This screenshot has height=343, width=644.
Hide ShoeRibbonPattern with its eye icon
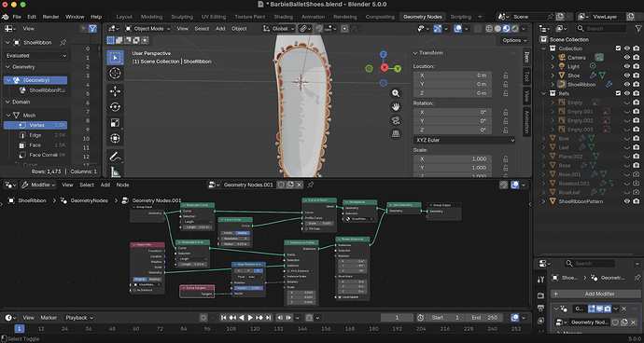(x=627, y=201)
